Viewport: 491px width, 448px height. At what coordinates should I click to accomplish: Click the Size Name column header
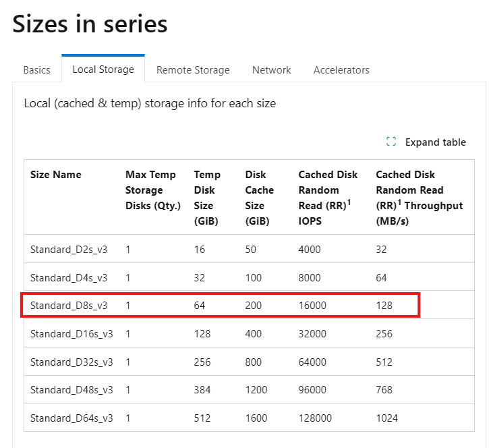[56, 175]
